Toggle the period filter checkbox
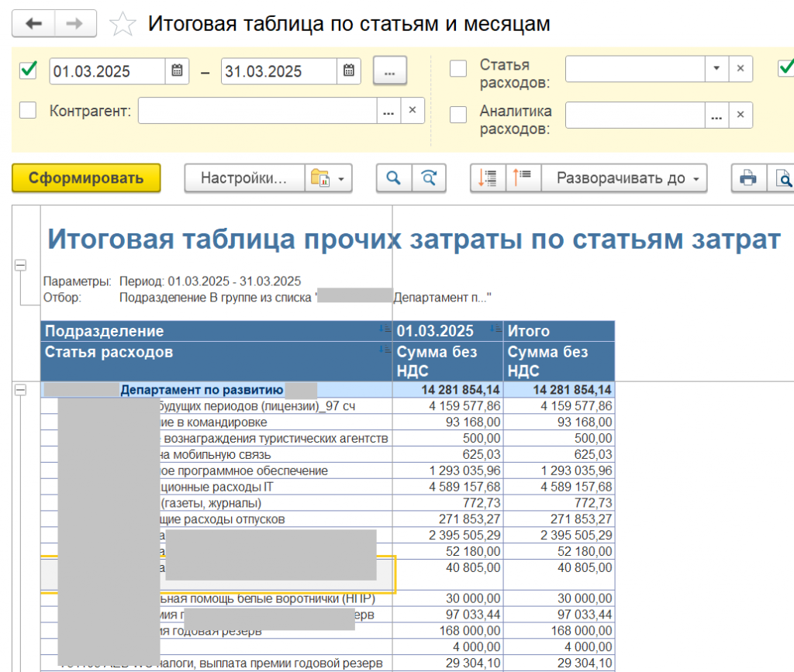This screenshot has height=672, width=794. pos(28,69)
